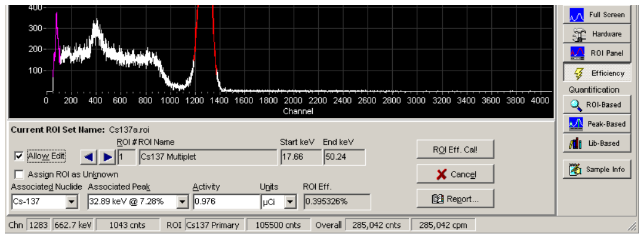Open the Report... dialog
This screenshot has width=644, height=239.
(455, 199)
